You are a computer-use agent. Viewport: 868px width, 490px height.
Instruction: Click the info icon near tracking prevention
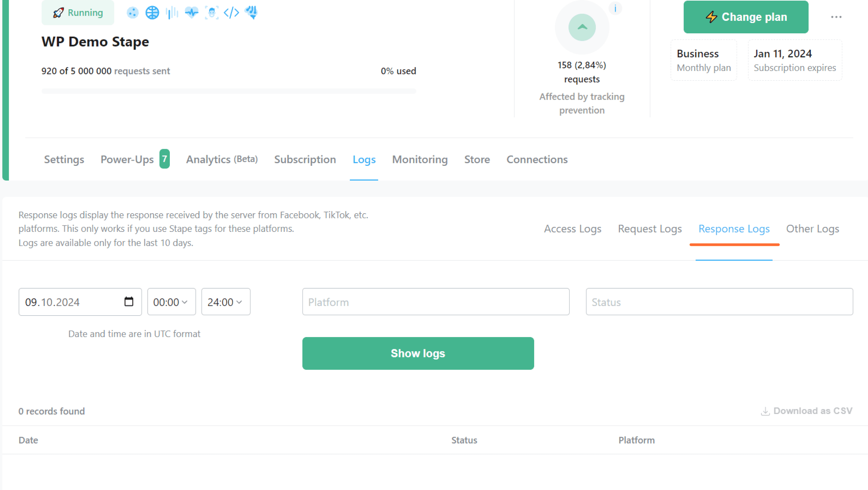(x=615, y=8)
